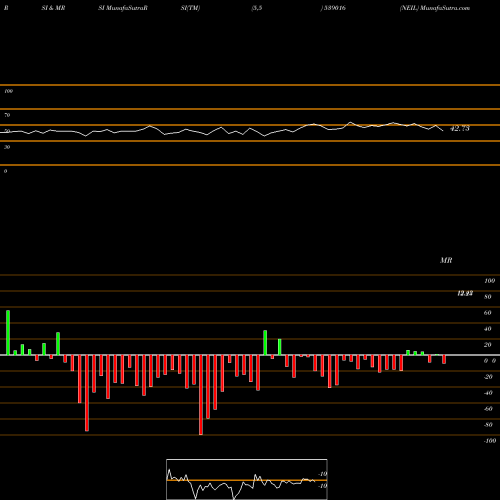This screenshot has height=500, width=500.
Task: Click the -40 label on MR axis
Action: [x=488, y=393]
